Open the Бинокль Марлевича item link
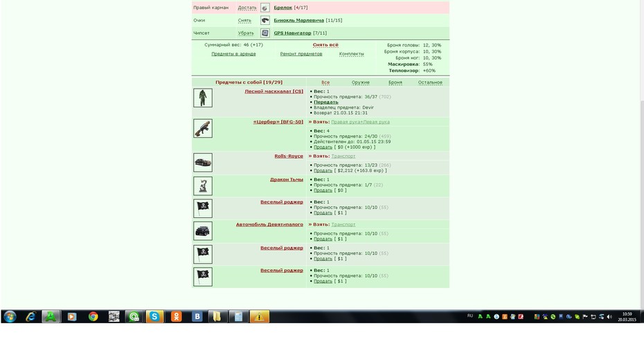644x362 pixels. click(298, 20)
